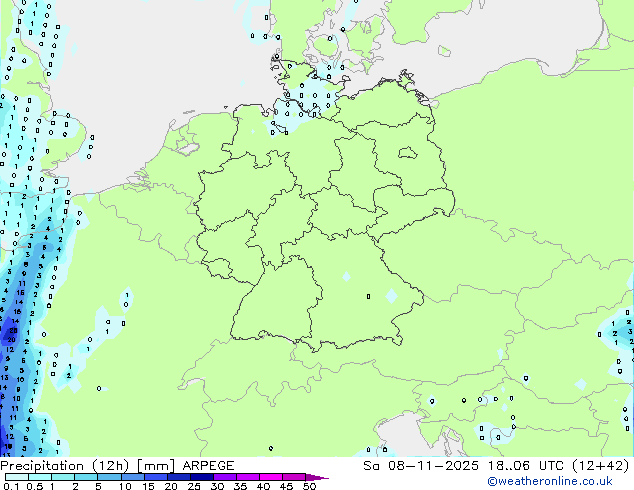
Task: Pick the 20–25 mm legend swatch
Action: click(x=178, y=477)
